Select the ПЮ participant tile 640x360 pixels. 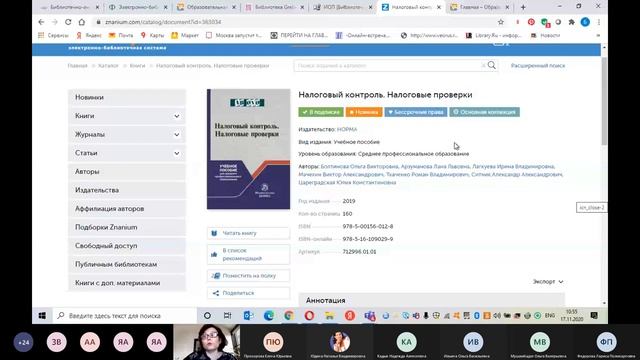[273, 342]
